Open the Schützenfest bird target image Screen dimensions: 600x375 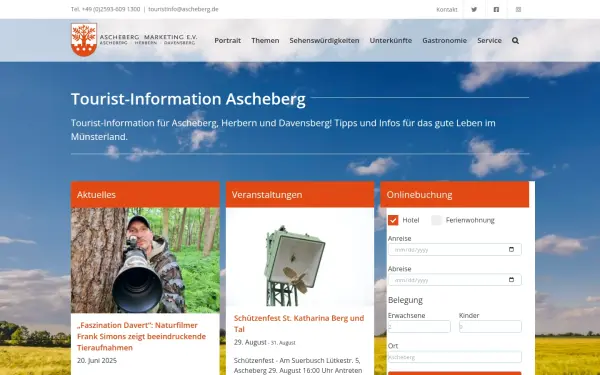tap(300, 257)
